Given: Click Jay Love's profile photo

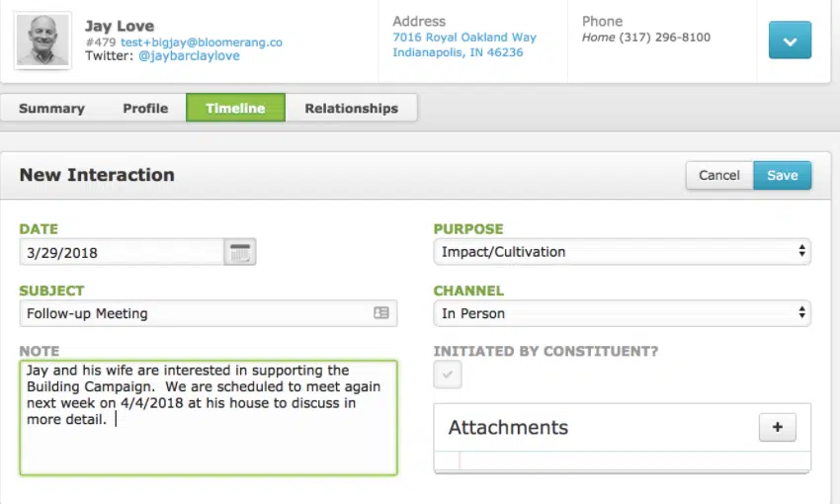Looking at the screenshot, I should [x=43, y=41].
